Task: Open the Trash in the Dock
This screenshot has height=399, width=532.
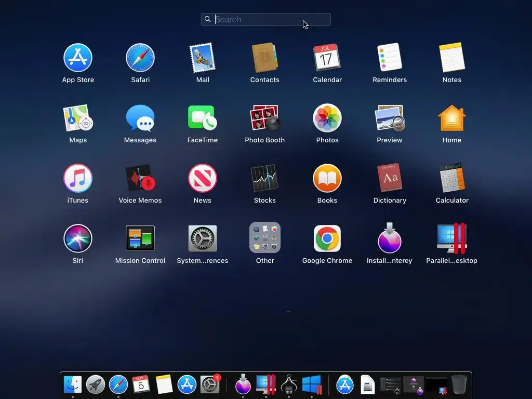Action: pyautogui.click(x=459, y=384)
